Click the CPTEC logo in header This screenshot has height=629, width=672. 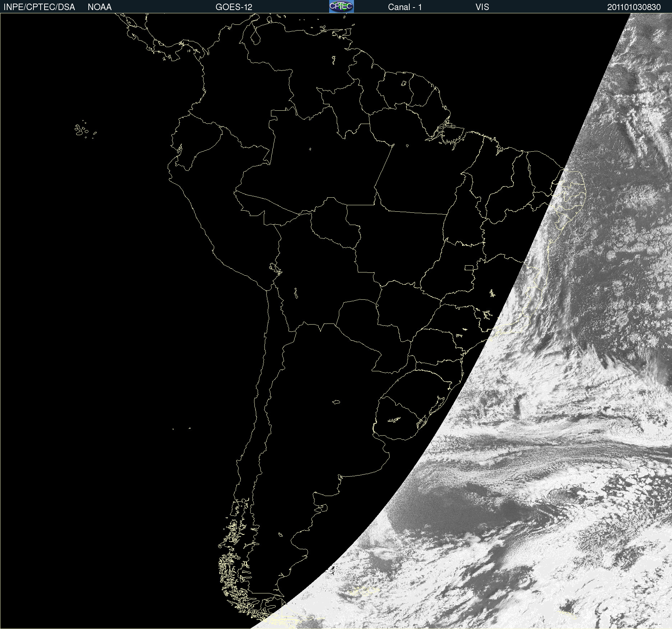[x=341, y=6]
